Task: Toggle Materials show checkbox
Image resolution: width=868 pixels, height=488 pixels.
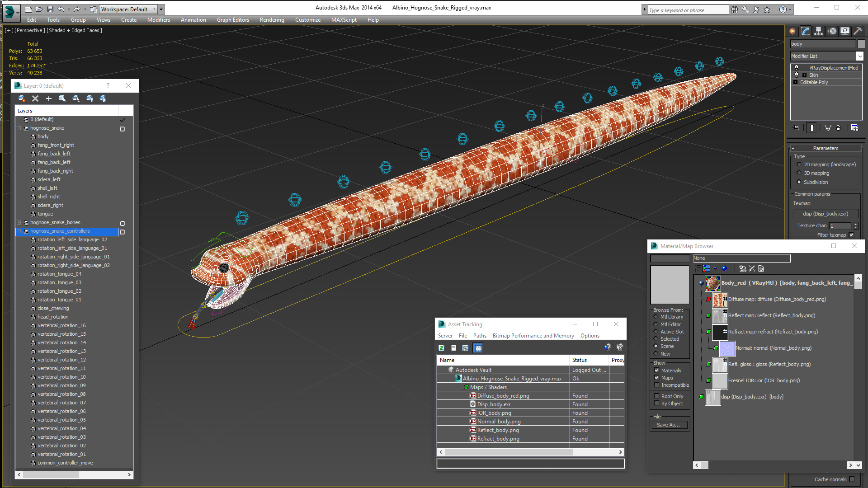Action: [657, 371]
